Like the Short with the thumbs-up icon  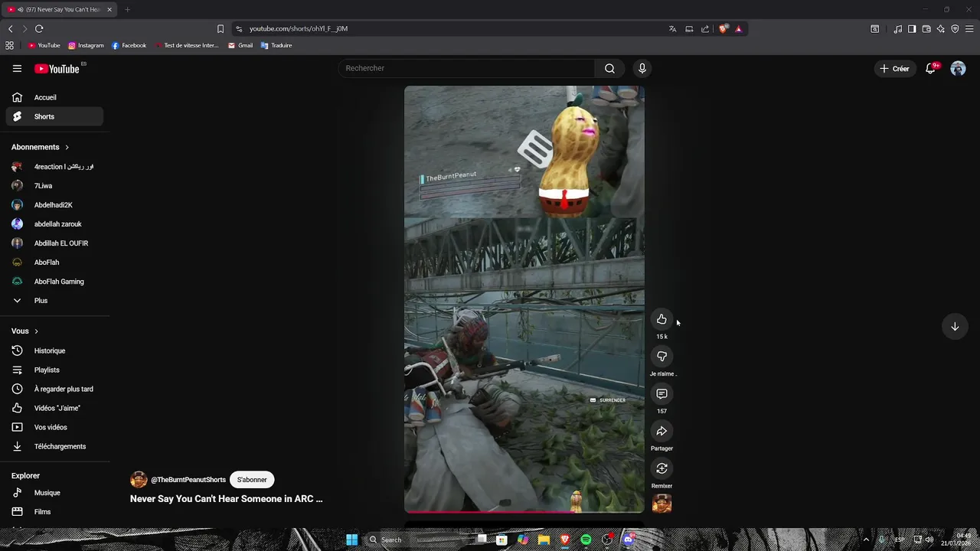point(661,319)
